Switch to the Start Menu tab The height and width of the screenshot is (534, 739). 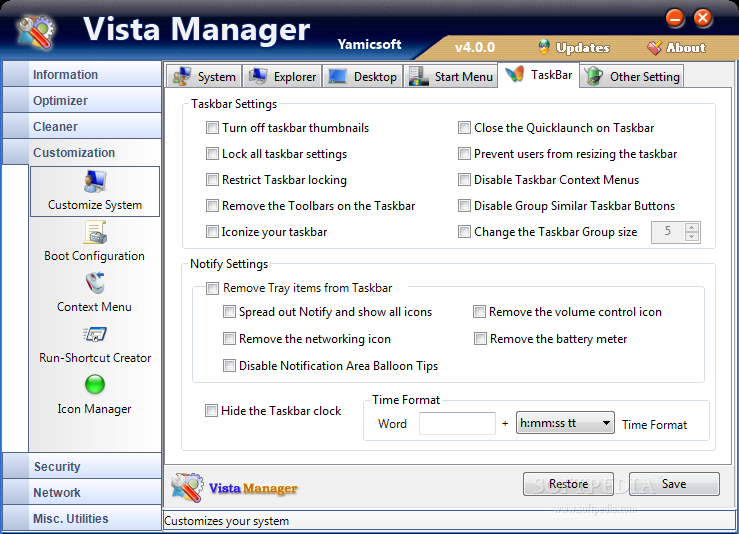click(x=451, y=76)
